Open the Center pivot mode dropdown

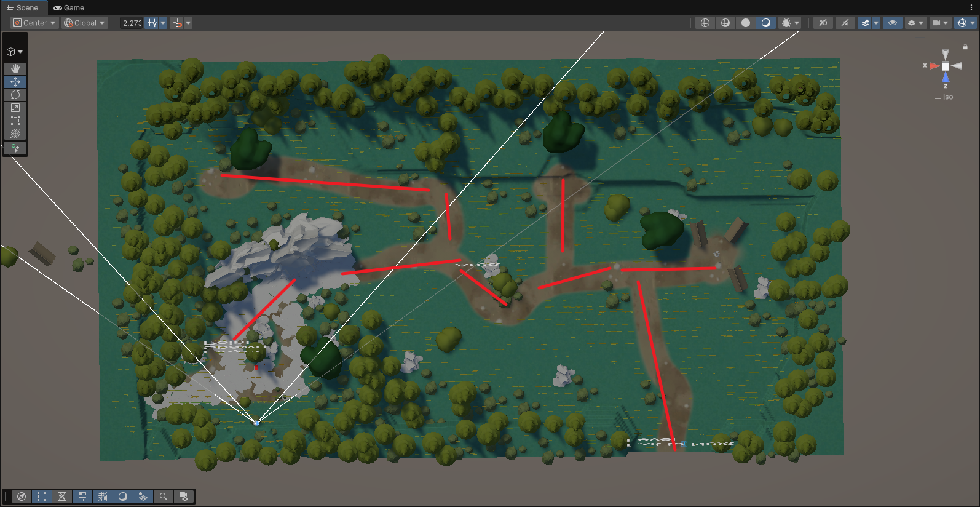(34, 23)
